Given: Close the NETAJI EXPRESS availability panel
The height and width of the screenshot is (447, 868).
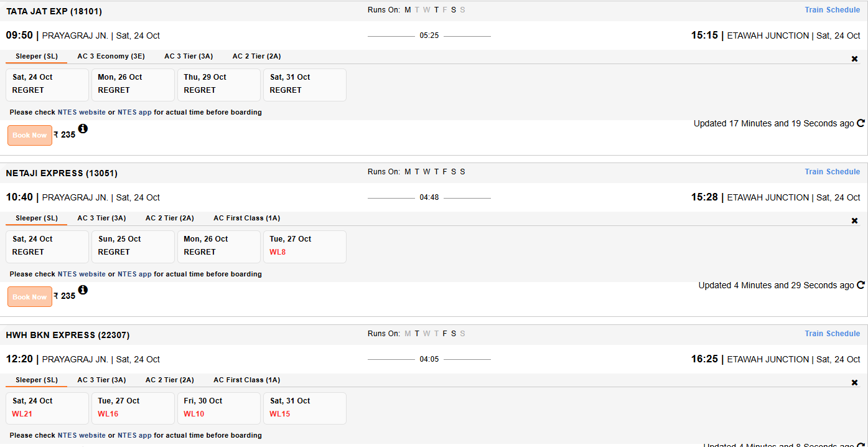Looking at the screenshot, I should click(854, 221).
